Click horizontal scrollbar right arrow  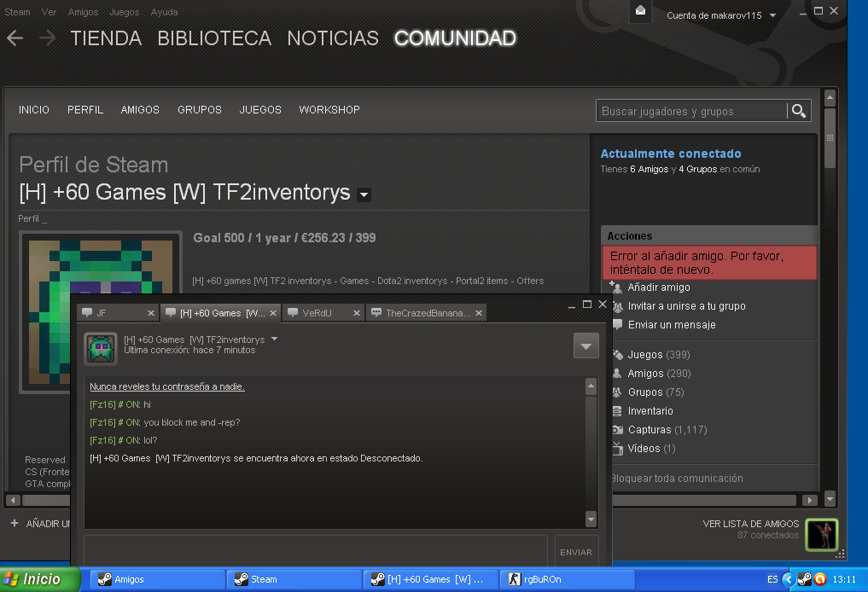click(x=809, y=500)
